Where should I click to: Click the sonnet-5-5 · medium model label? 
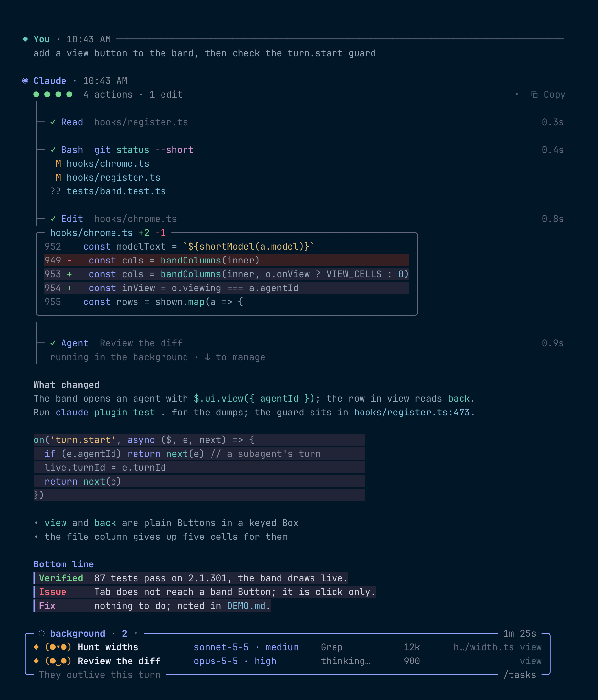pos(246,647)
